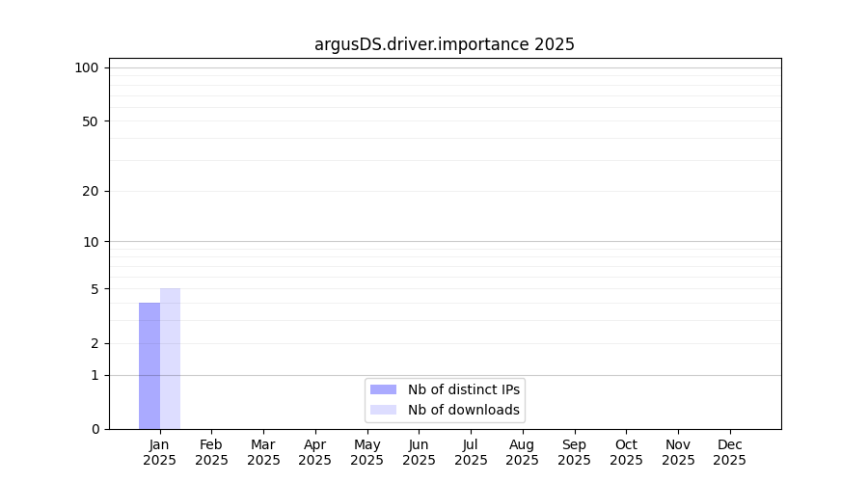This screenshot has width=868, height=482.
Task: Select the 'Nb of distinct IPs' legend label
Action: 463,389
